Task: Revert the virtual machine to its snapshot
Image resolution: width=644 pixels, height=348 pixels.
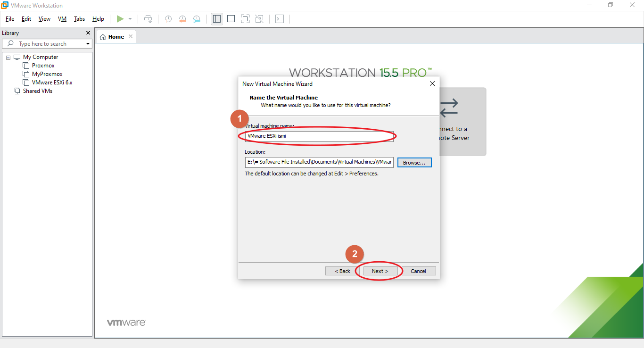Action: [182, 19]
